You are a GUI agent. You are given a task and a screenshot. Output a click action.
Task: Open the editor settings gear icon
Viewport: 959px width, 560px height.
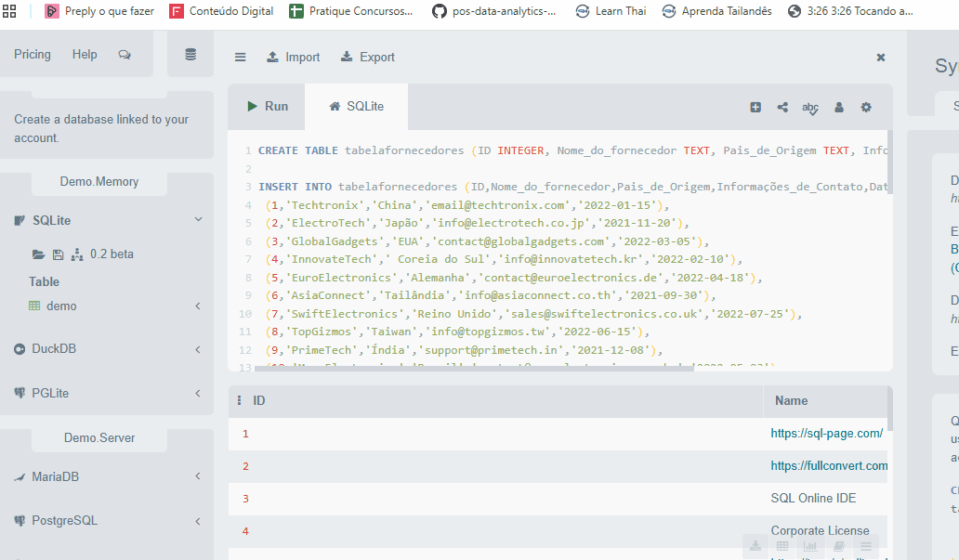pos(866,107)
